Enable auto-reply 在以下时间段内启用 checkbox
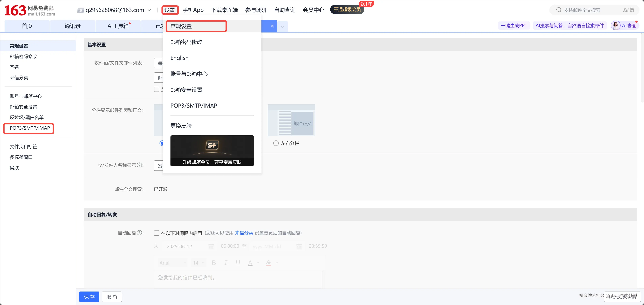Screen dimensions: 644x305 [x=156, y=233]
